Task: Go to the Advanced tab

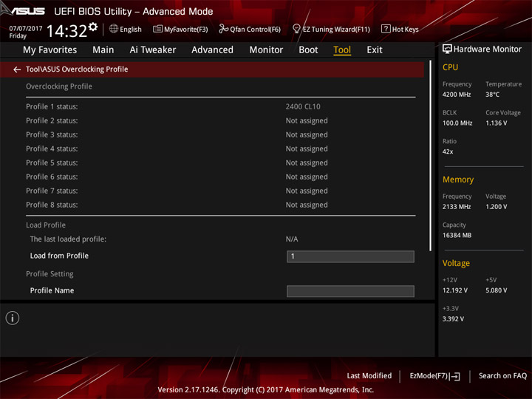Action: coord(212,50)
